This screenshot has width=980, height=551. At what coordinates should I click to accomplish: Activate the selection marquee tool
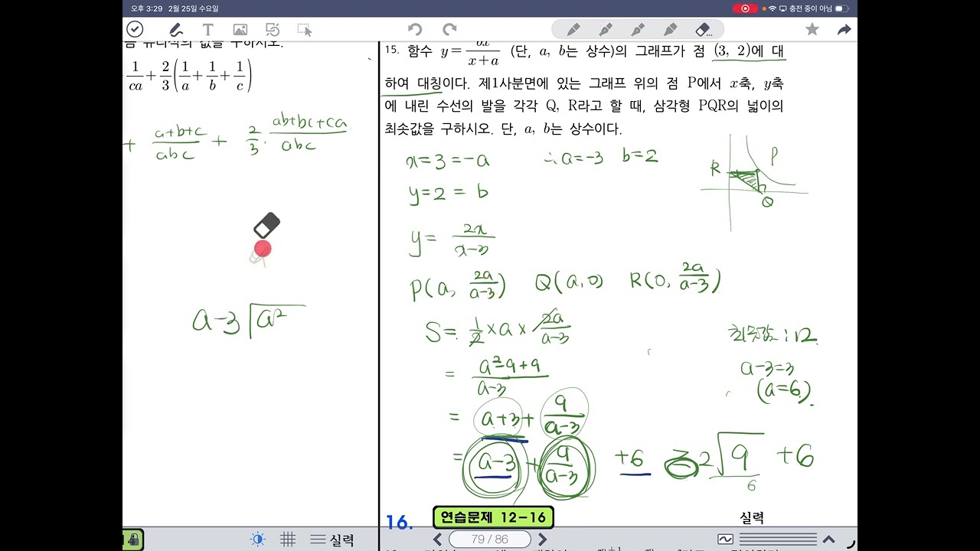coord(305,30)
